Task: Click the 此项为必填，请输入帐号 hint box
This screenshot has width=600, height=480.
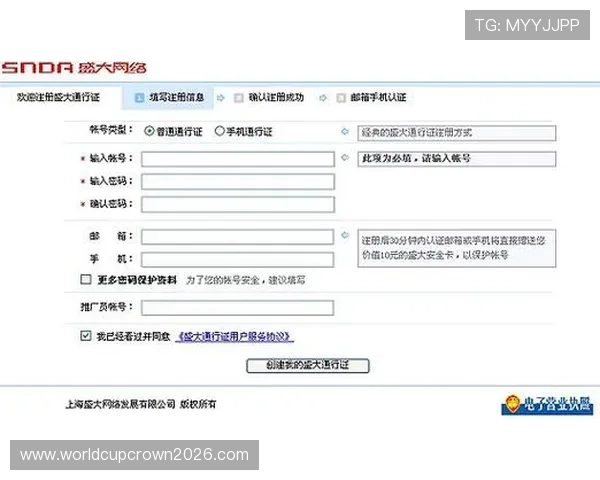Action: tap(457, 158)
